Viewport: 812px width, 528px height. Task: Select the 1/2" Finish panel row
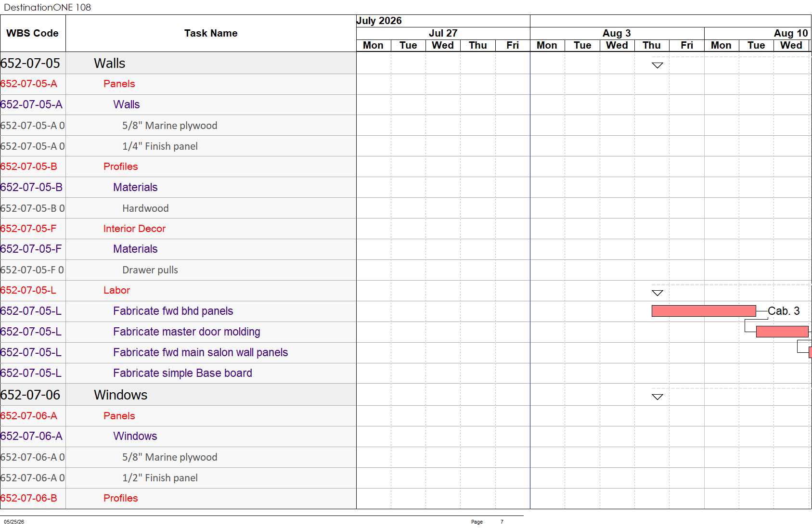(178, 477)
